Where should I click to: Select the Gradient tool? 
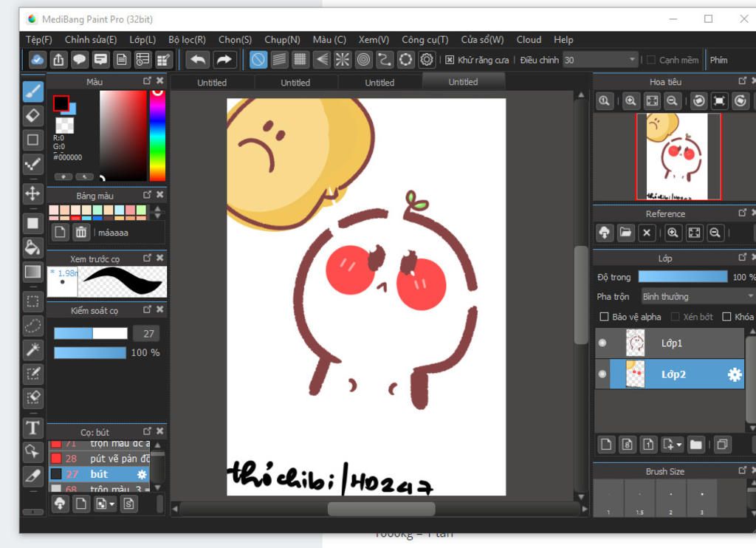pyautogui.click(x=32, y=272)
